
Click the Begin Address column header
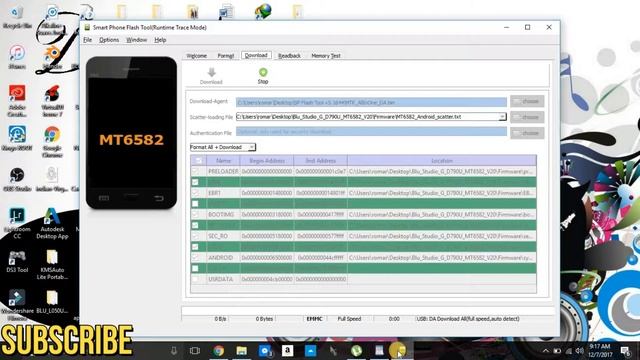[x=267, y=161]
